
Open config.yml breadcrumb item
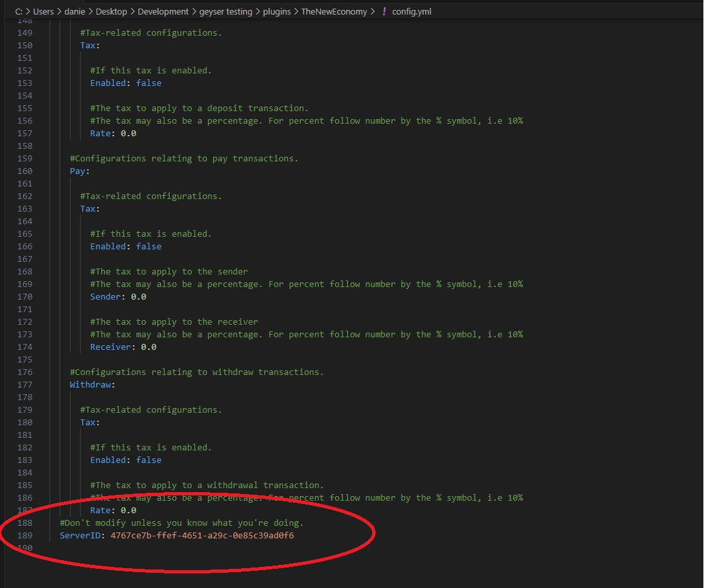click(x=413, y=11)
